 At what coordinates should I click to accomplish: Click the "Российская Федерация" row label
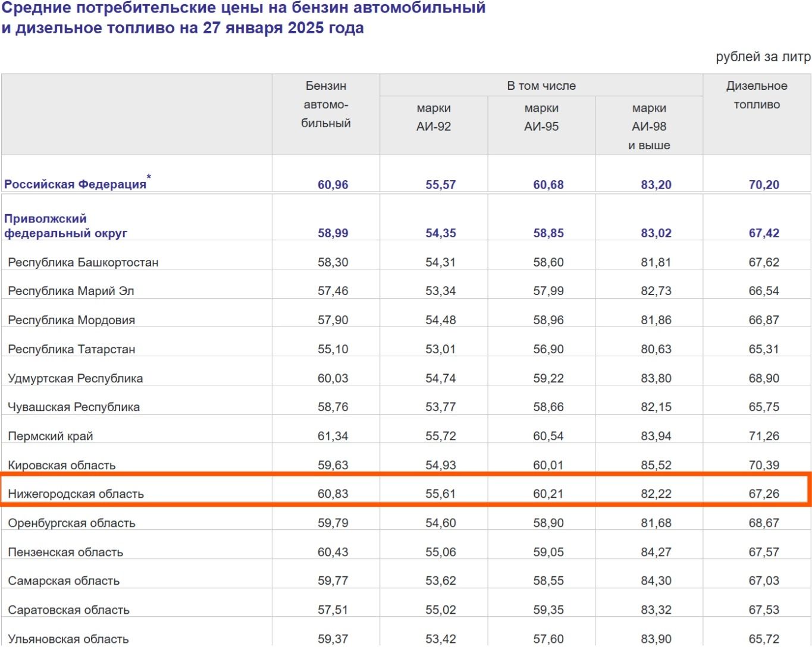click(75, 184)
